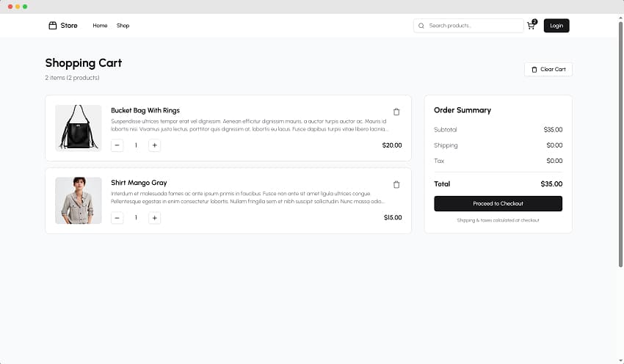This screenshot has width=624, height=364.
Task: Click the Shirt Mango Gray title
Action: tap(139, 183)
